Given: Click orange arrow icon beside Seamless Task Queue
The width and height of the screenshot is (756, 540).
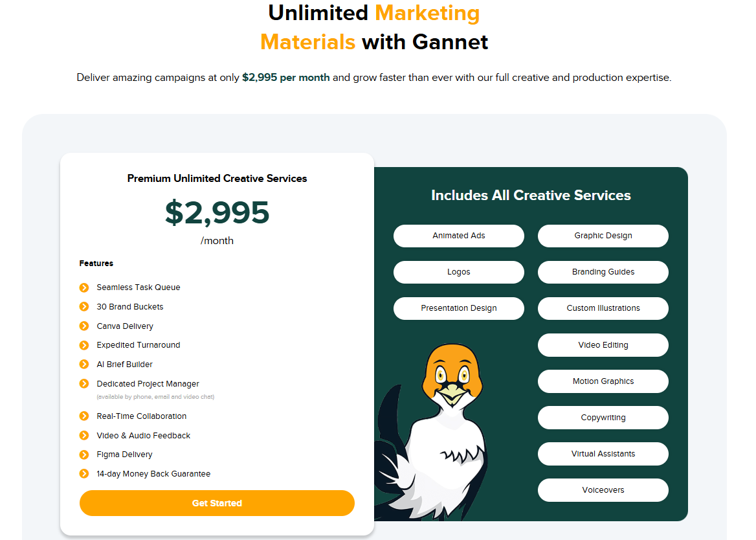Looking at the screenshot, I should [x=84, y=288].
